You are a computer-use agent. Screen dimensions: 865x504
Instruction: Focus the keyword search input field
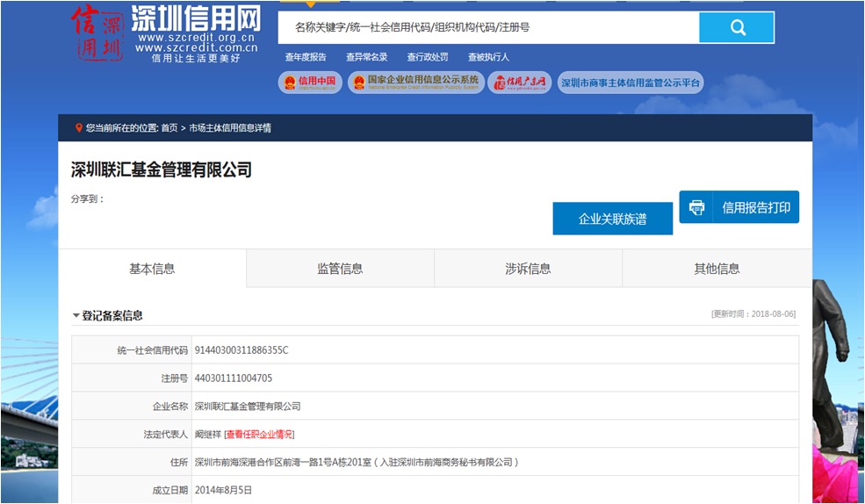click(x=489, y=27)
